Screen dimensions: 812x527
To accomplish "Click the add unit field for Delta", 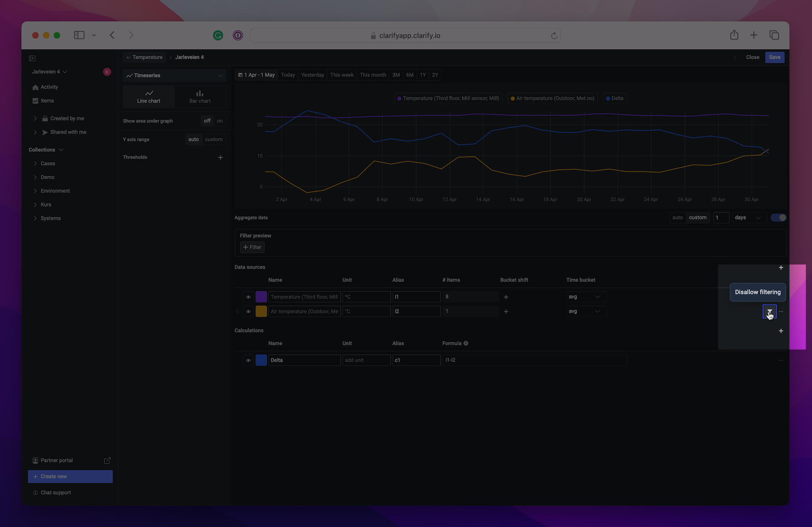I will [x=366, y=360].
